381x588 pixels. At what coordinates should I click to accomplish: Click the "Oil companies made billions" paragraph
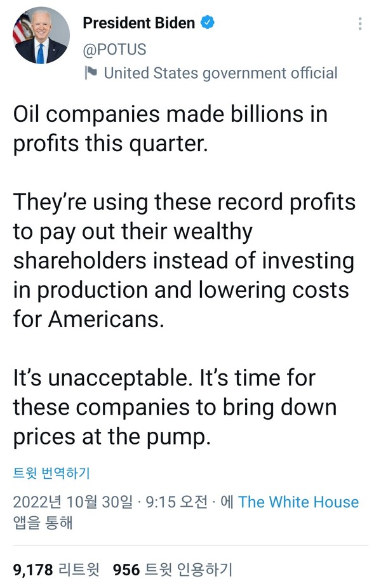click(x=170, y=129)
